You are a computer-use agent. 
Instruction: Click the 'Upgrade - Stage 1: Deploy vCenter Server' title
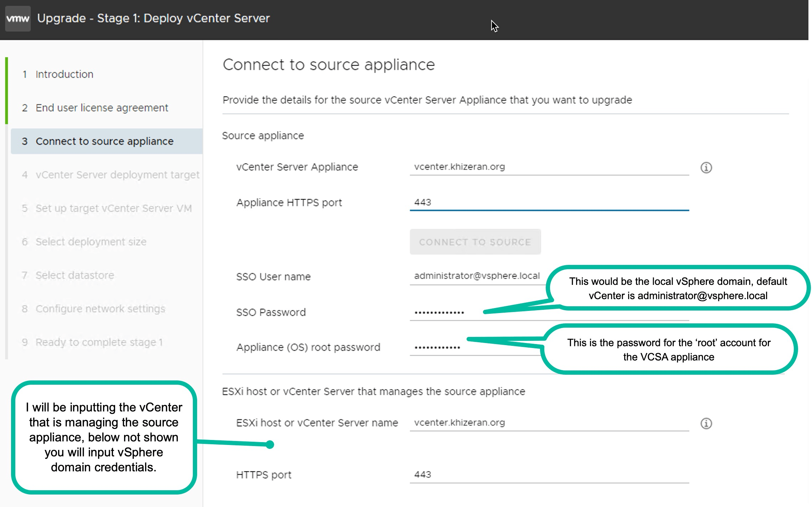pos(153,18)
